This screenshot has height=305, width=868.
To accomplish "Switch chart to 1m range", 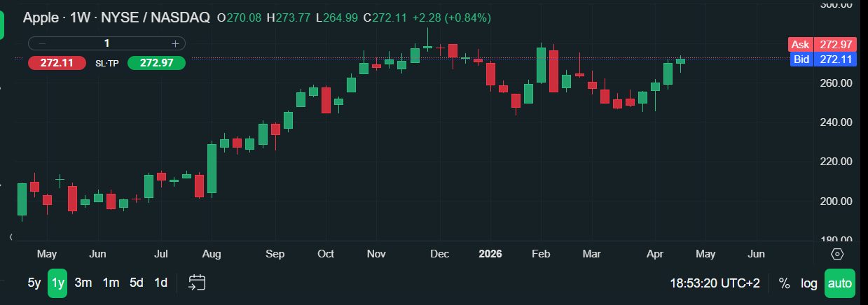I will tap(111, 283).
